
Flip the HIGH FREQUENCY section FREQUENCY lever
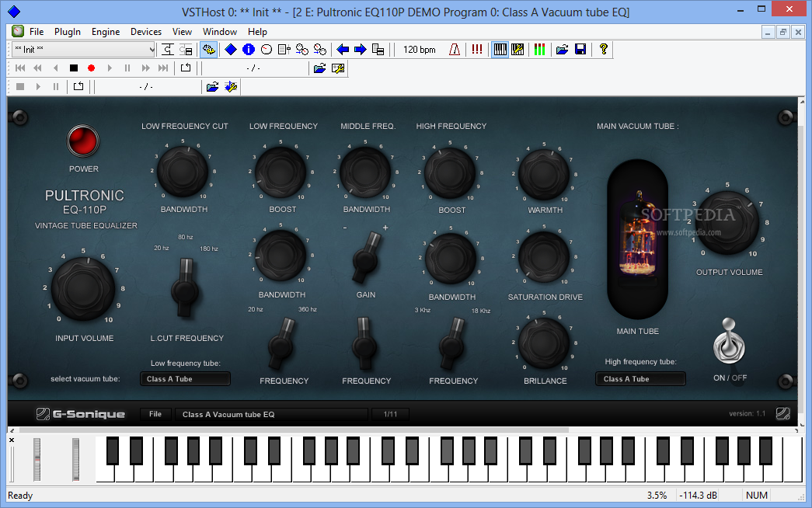pos(451,343)
